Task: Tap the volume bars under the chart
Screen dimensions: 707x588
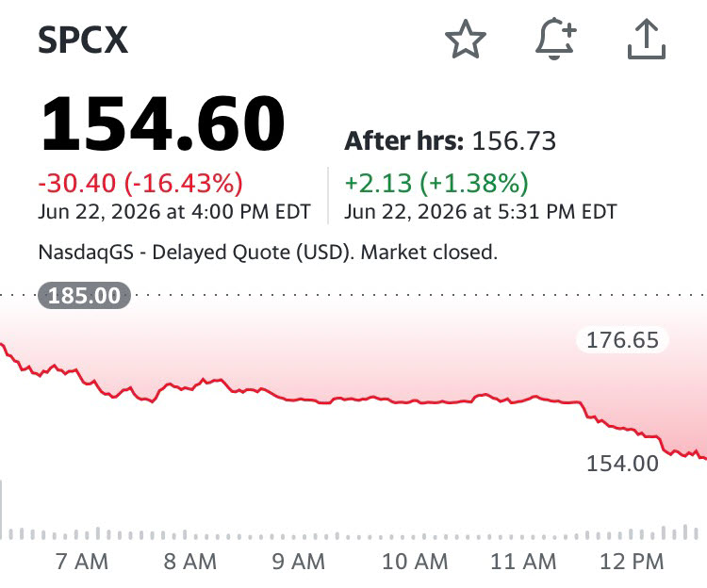Action: 353,532
